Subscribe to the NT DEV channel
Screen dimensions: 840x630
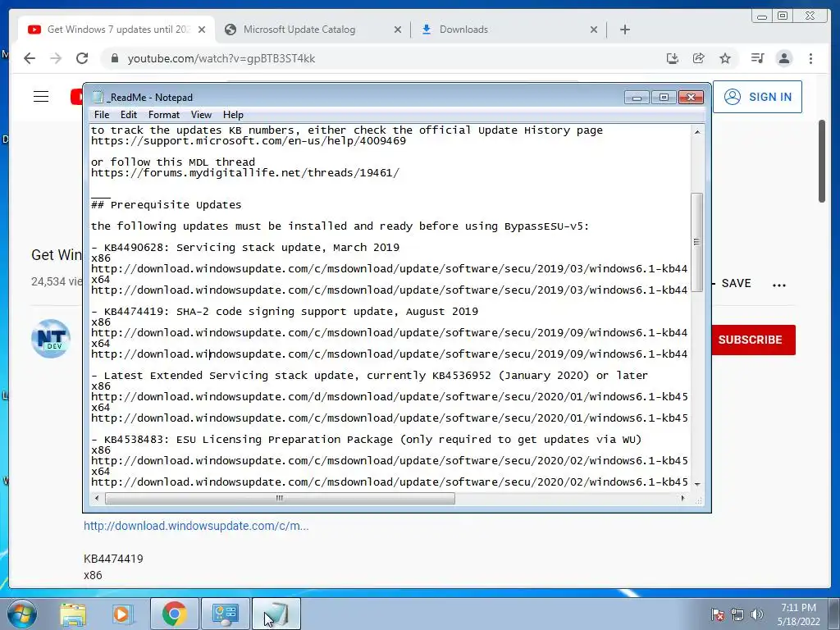[x=753, y=340]
